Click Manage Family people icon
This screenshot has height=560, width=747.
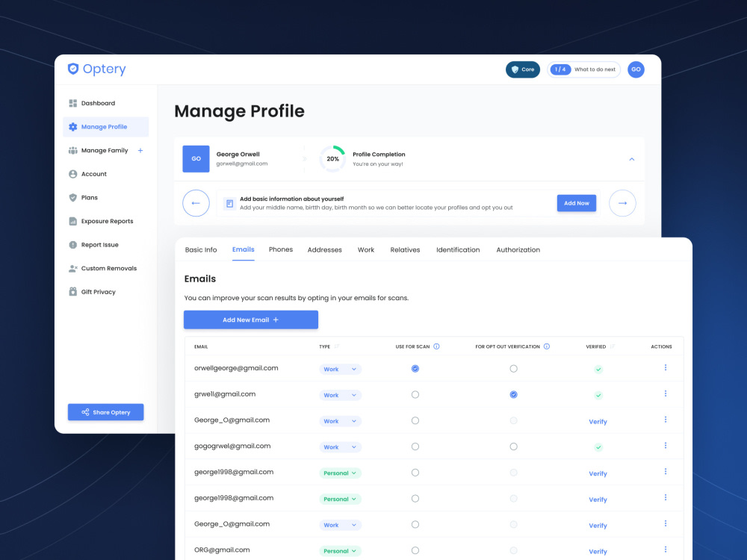click(x=73, y=151)
